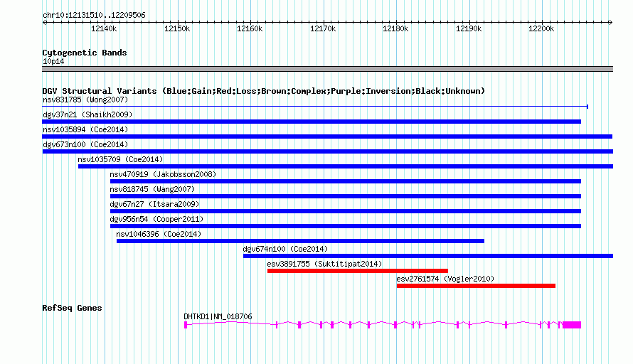Select the red esv2761574 (Vogler2010) loss bar
This screenshot has width=633, height=364.
[476, 286]
